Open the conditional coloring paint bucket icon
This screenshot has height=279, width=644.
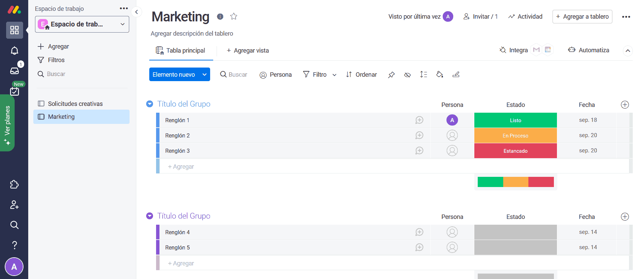pos(440,74)
